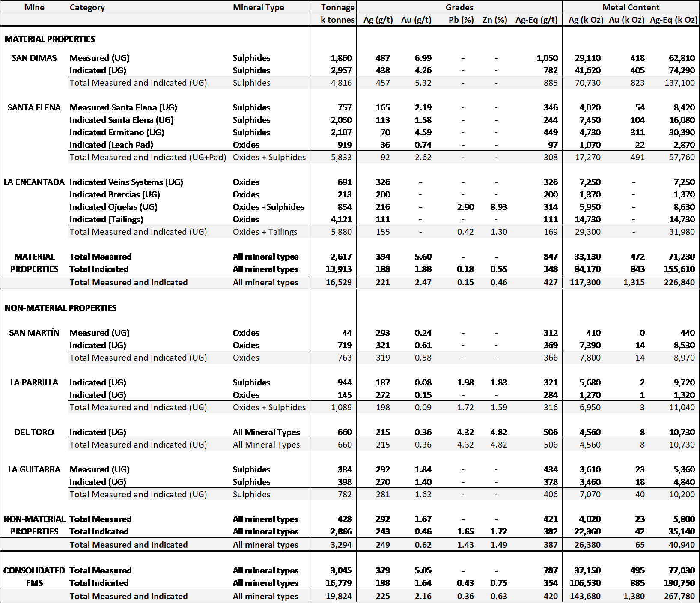This screenshot has width=700, height=603.
Task: Click the SAN MARTÍN mine label
Action: pos(34,333)
